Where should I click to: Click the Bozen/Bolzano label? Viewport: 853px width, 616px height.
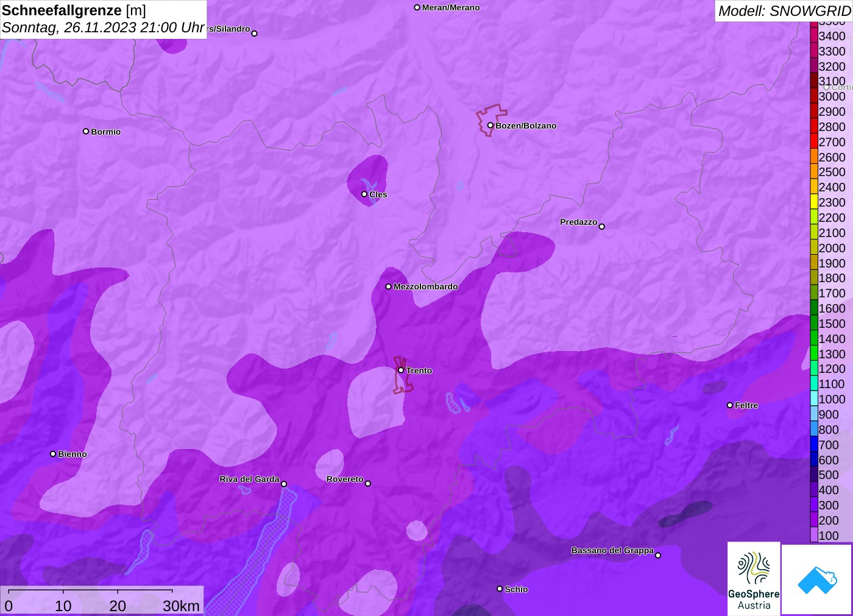point(526,126)
